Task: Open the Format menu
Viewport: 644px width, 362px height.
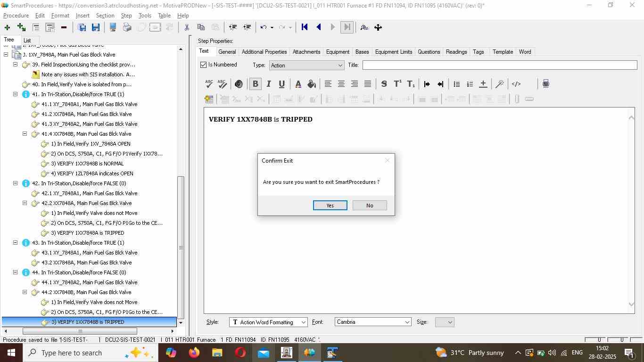Action: tap(60, 16)
